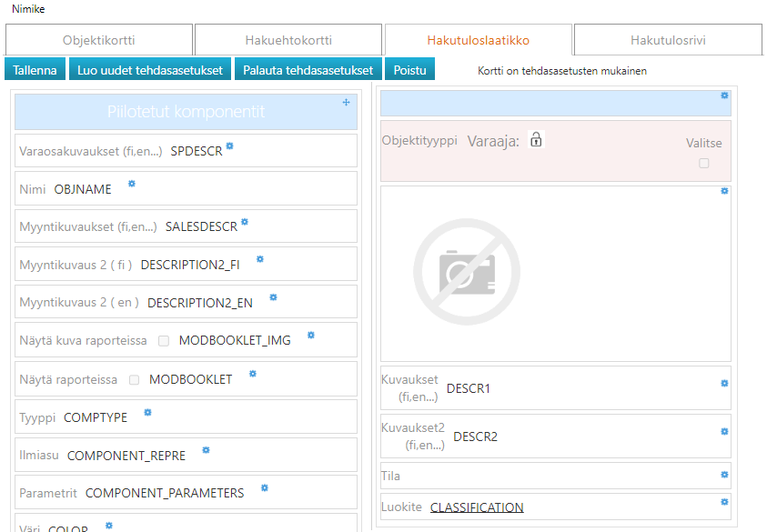This screenshot has height=532, width=767.
Task: Enable Näytä kuva raporteissa checkbox
Action: pos(164,341)
